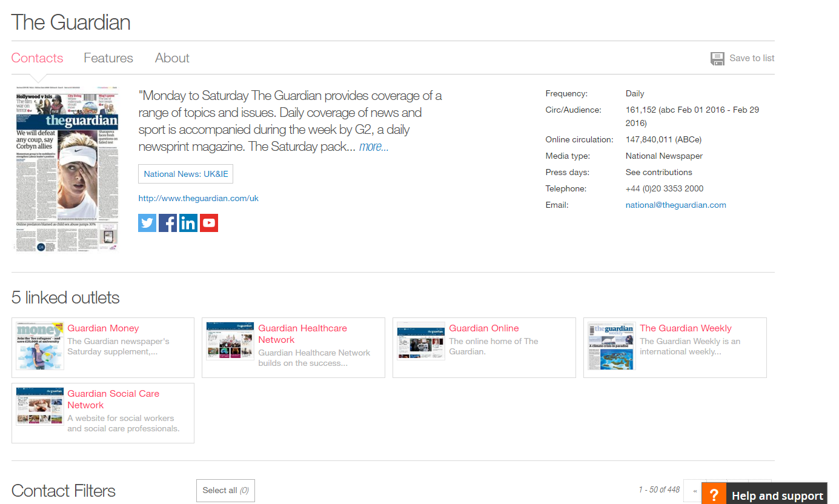Click the Frequency value Daily
The height and width of the screenshot is (504, 839).
click(635, 93)
